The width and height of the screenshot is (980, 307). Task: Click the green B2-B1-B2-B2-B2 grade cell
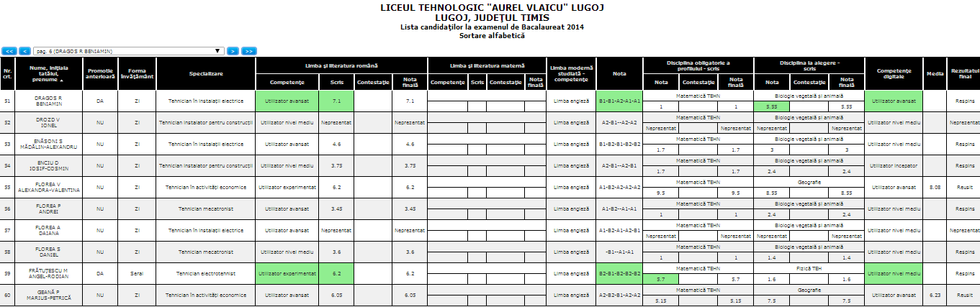coord(619,273)
